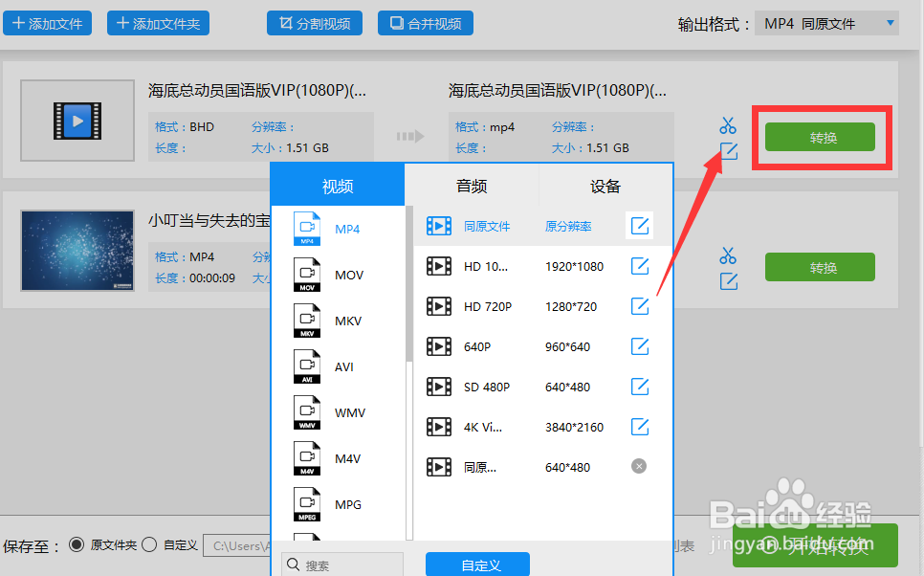The width and height of the screenshot is (924, 576).
Task: Select the 原文件夹 save location radio button
Action: pyautogui.click(x=77, y=545)
